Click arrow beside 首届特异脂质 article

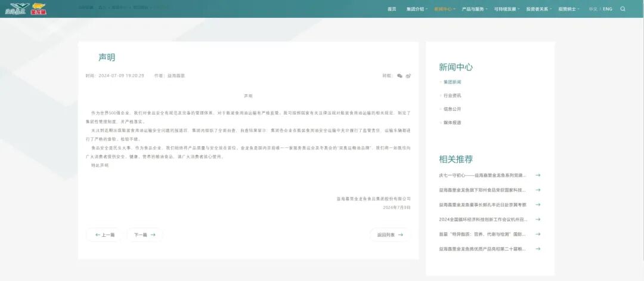pos(538,234)
